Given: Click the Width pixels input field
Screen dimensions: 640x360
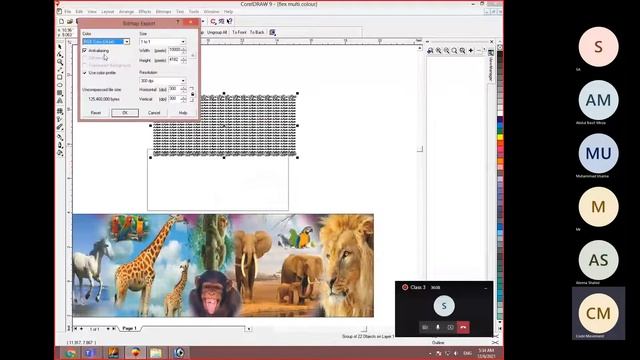Looking at the screenshot, I should (175, 50).
